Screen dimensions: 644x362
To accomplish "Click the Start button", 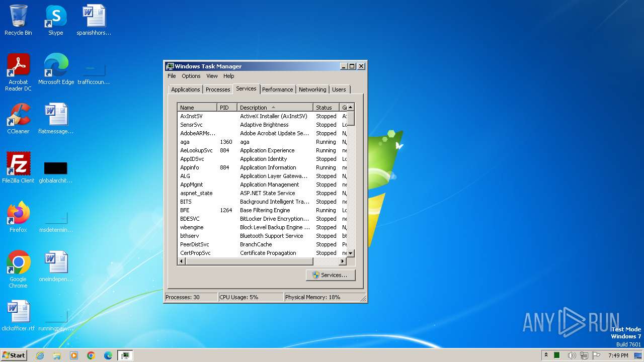I will pos(14,355).
